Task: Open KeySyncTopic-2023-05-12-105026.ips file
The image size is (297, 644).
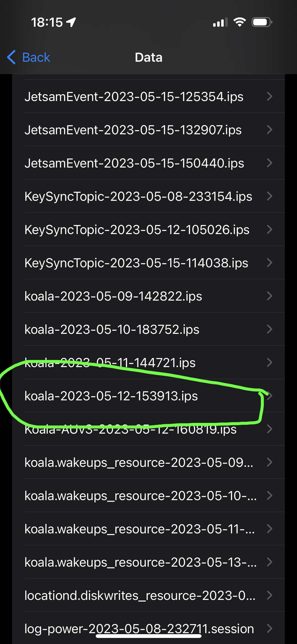Action: tap(137, 230)
